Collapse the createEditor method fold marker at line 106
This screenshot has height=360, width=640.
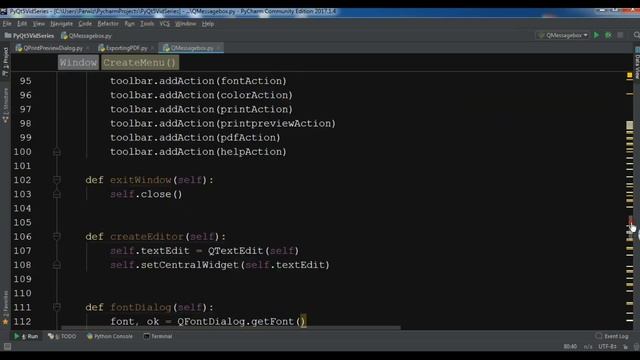57,236
